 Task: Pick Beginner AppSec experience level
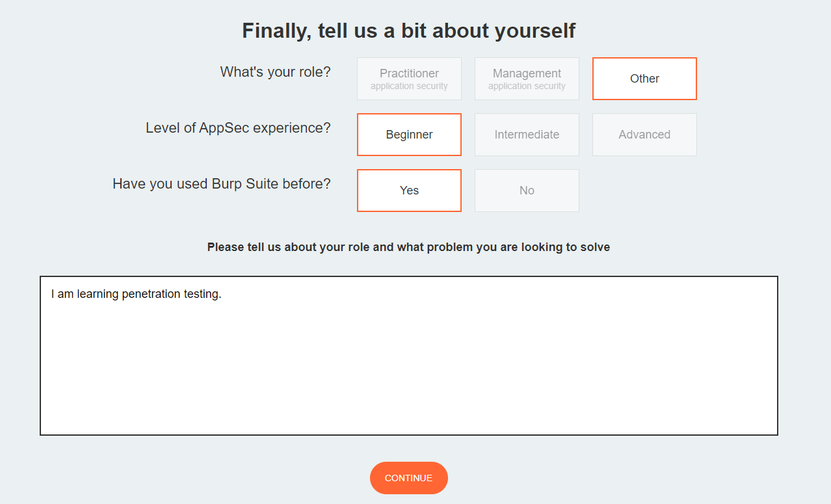pos(409,135)
